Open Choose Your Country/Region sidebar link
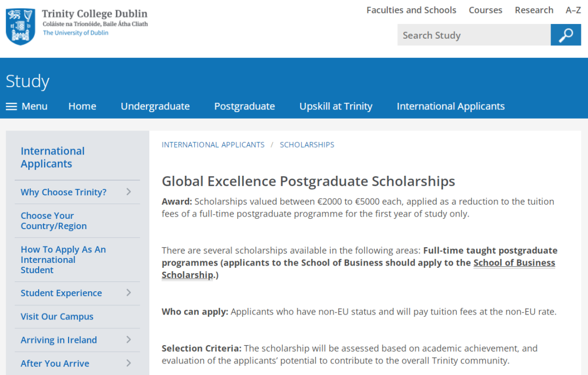 pos(53,221)
